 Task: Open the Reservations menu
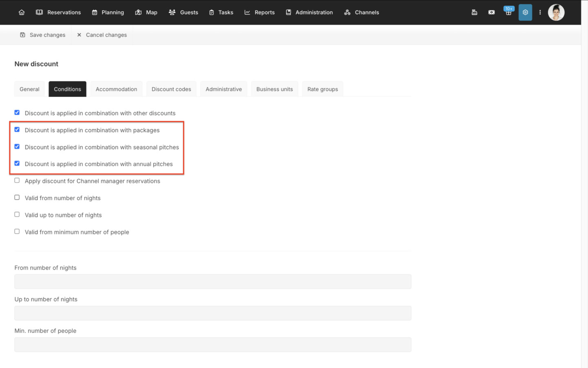coord(58,12)
